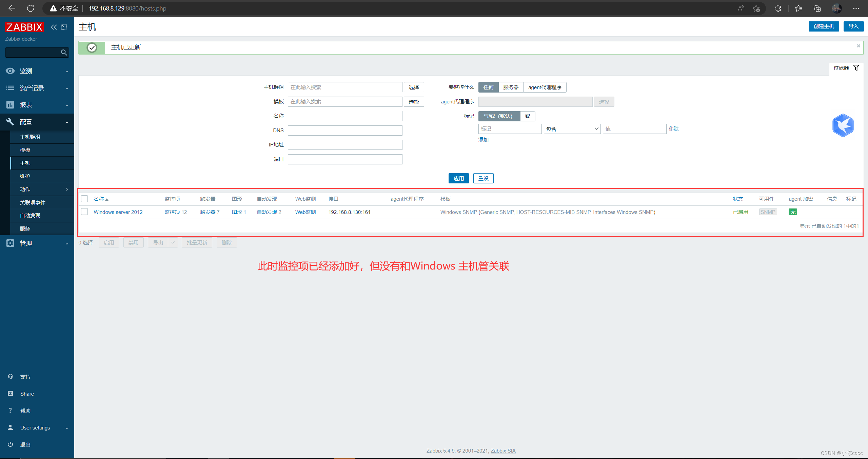Switch tag evaluation to '或'

[528, 116]
